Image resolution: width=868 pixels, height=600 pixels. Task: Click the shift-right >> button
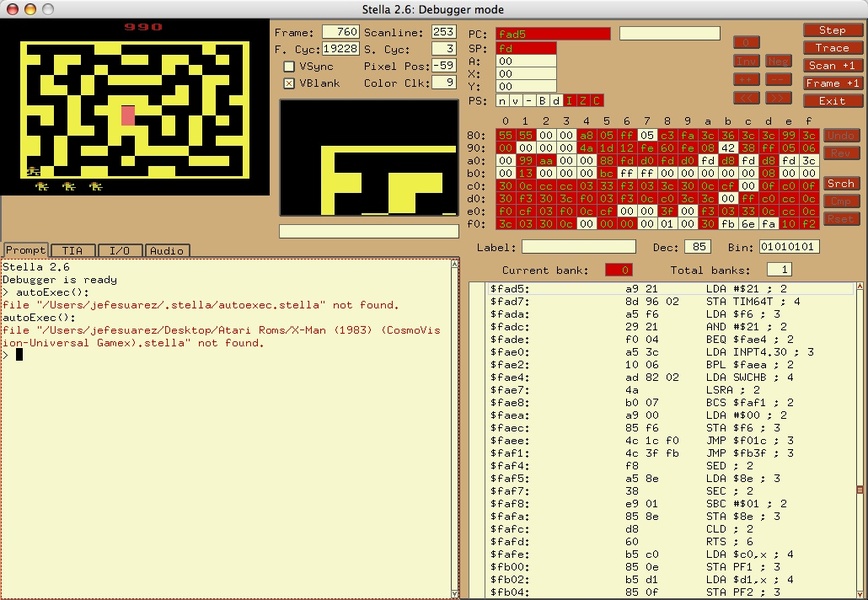click(x=779, y=97)
